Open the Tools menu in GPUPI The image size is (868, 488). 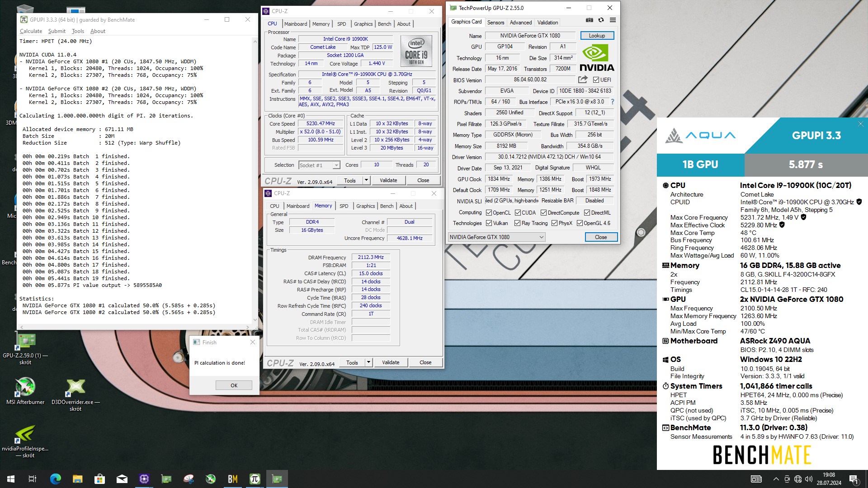[x=78, y=31]
